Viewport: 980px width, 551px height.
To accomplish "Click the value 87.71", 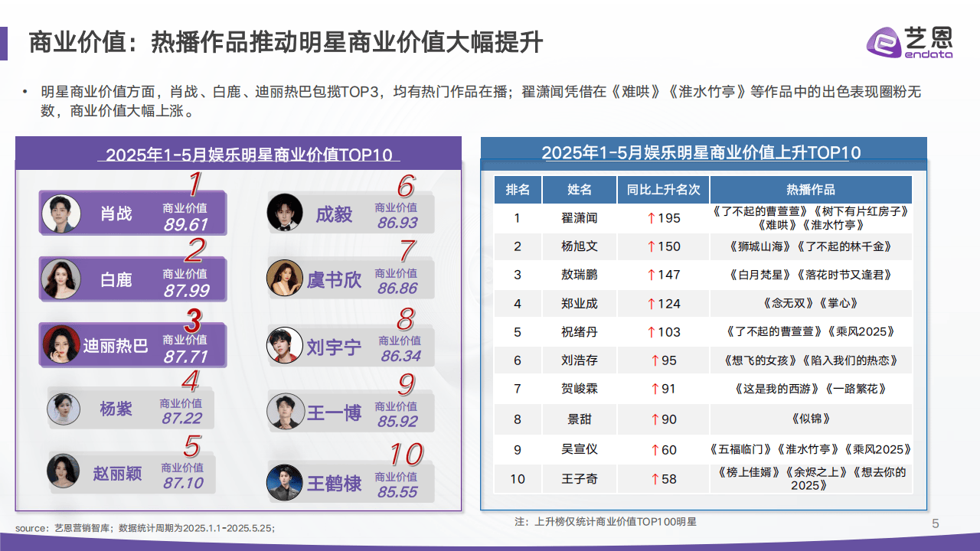I will (x=185, y=357).
